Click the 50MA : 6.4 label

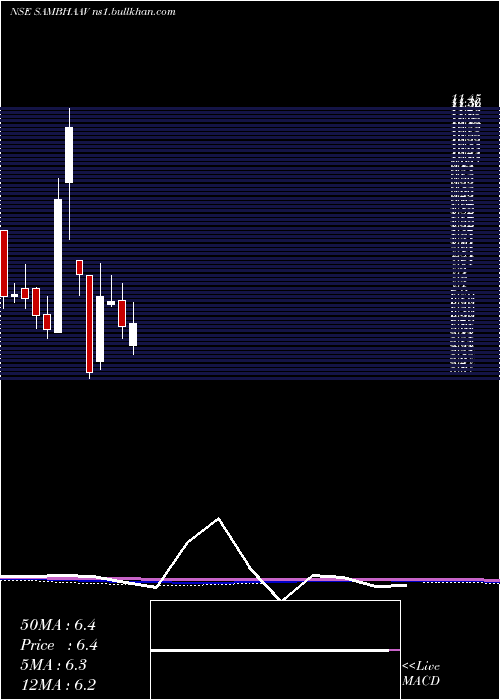tap(58, 625)
